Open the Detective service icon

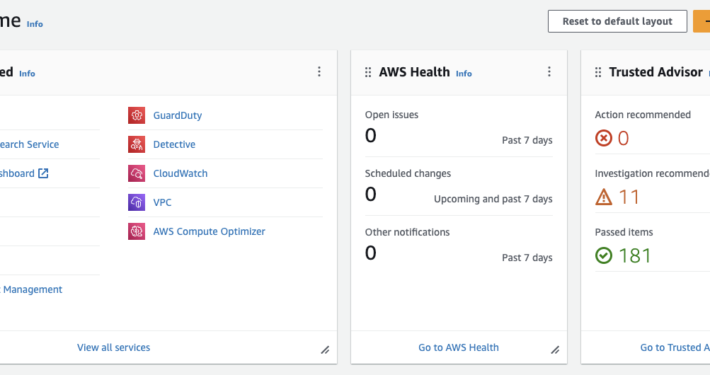point(136,144)
